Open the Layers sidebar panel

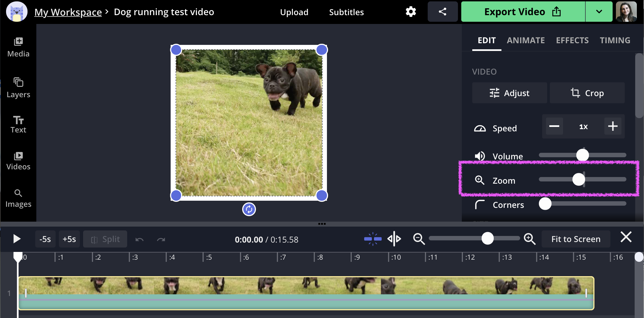18,88
